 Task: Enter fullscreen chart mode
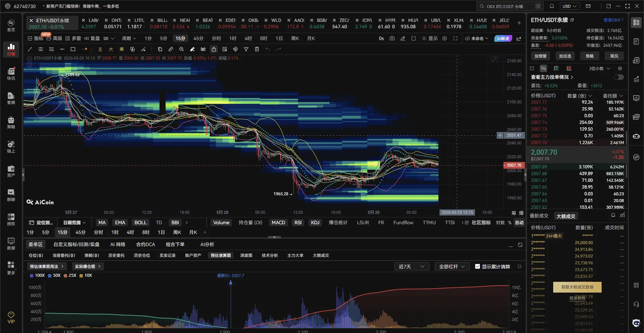455,38
